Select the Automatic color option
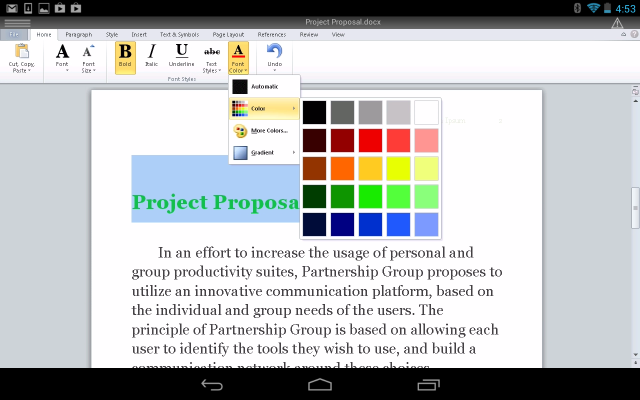The width and height of the screenshot is (640, 400). click(264, 87)
